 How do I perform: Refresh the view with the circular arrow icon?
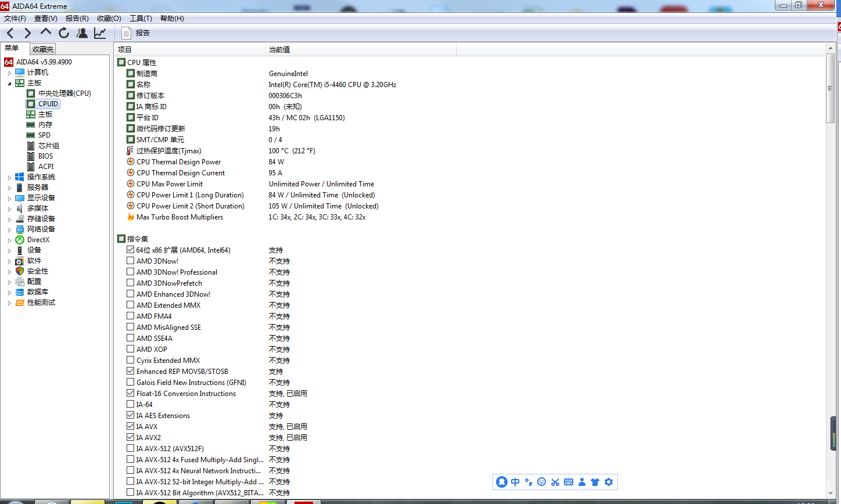(64, 33)
